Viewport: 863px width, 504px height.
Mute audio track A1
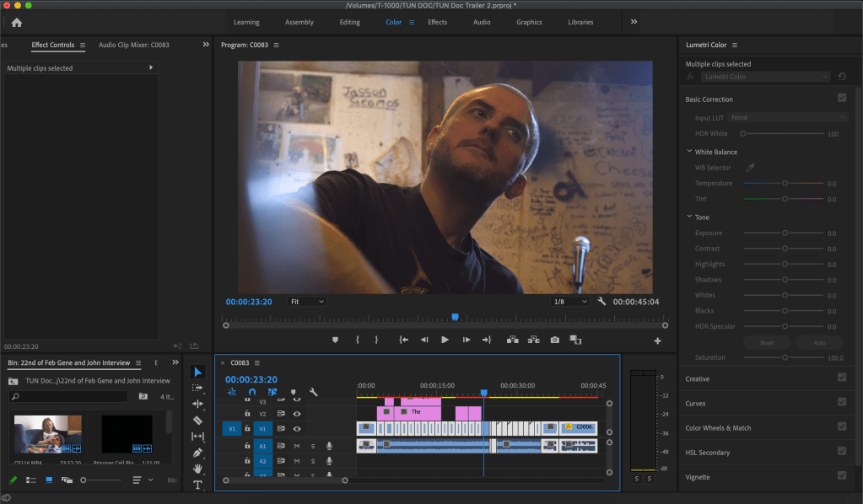tap(297, 446)
